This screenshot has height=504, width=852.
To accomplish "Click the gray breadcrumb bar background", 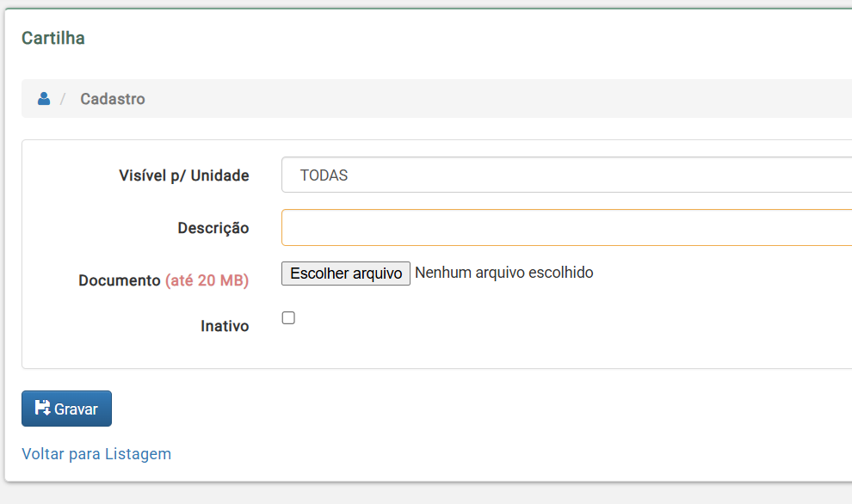I will click(489, 98).
